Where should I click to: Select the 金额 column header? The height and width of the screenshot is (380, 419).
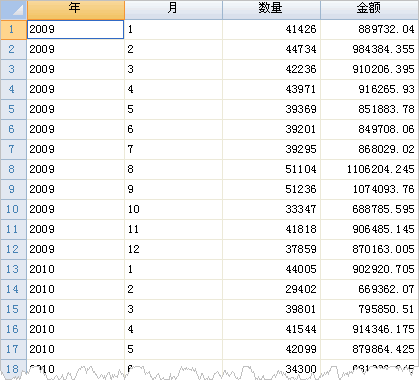click(369, 10)
